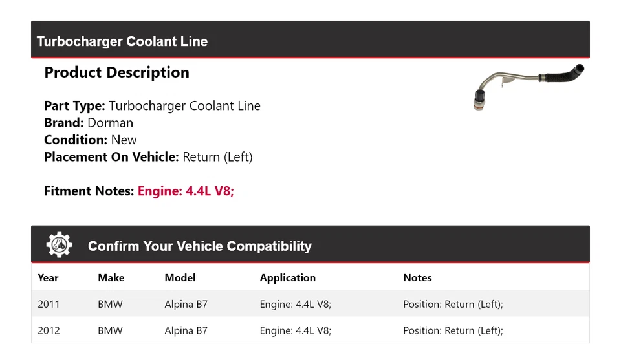Click Alpina B7 in the 2011 row

[186, 304]
